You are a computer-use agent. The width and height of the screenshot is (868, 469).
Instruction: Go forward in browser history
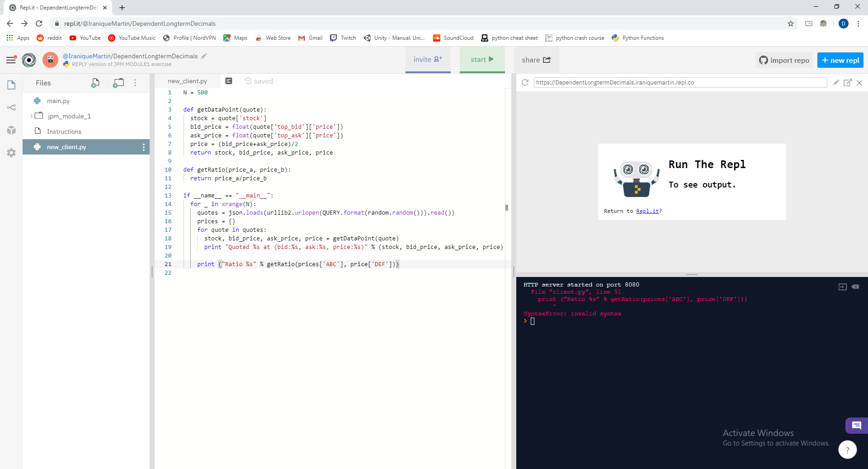coord(24,23)
